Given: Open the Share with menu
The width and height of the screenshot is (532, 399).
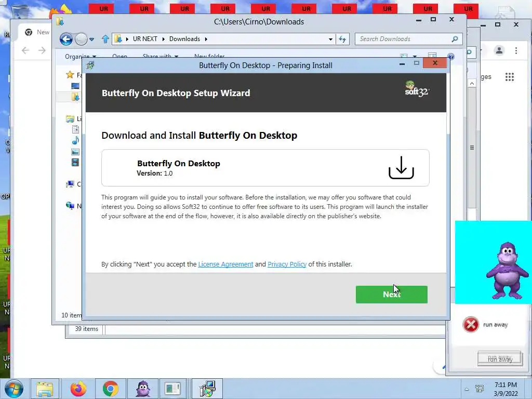Looking at the screenshot, I should pos(160,56).
